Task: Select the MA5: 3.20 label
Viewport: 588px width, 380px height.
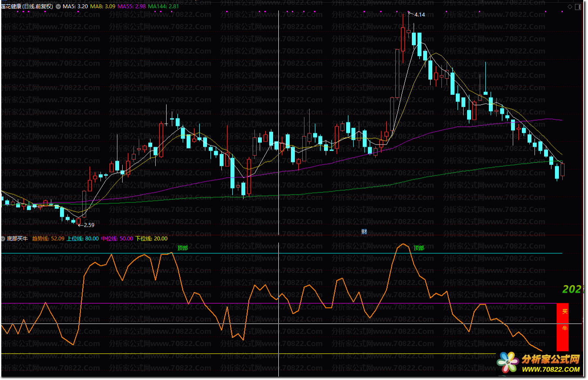Action: pyautogui.click(x=75, y=7)
